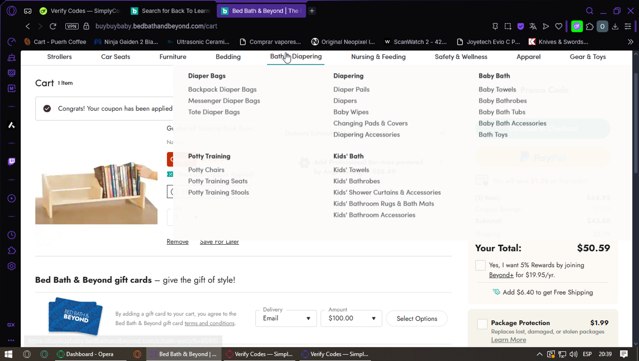Toggle the VPN badge in address bar

point(72,26)
